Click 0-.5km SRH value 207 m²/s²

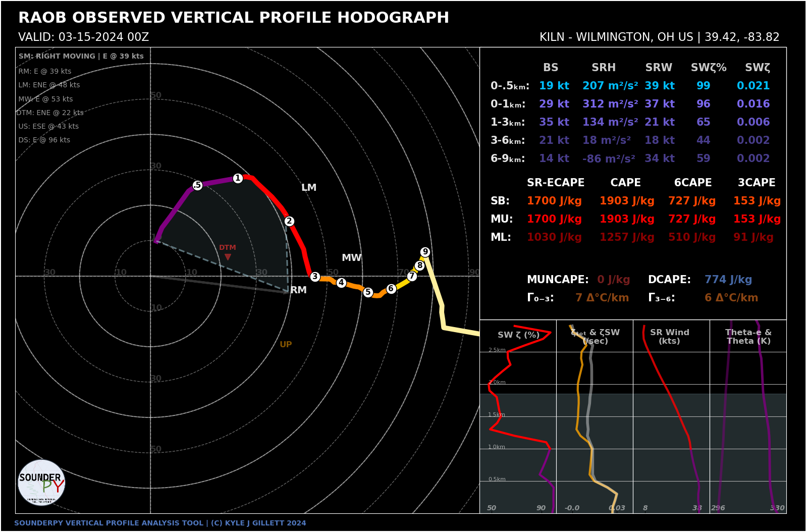tap(610, 86)
